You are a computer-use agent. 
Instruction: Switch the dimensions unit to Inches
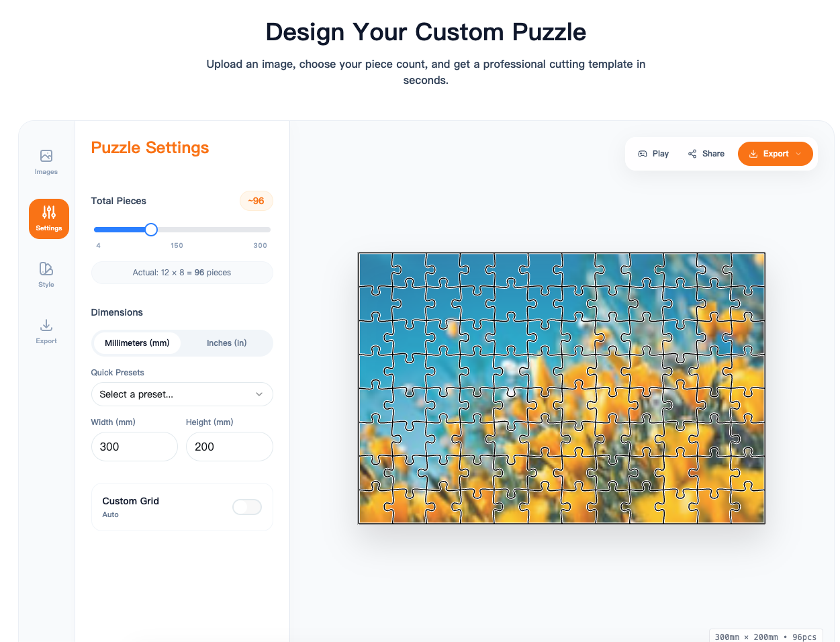point(226,342)
